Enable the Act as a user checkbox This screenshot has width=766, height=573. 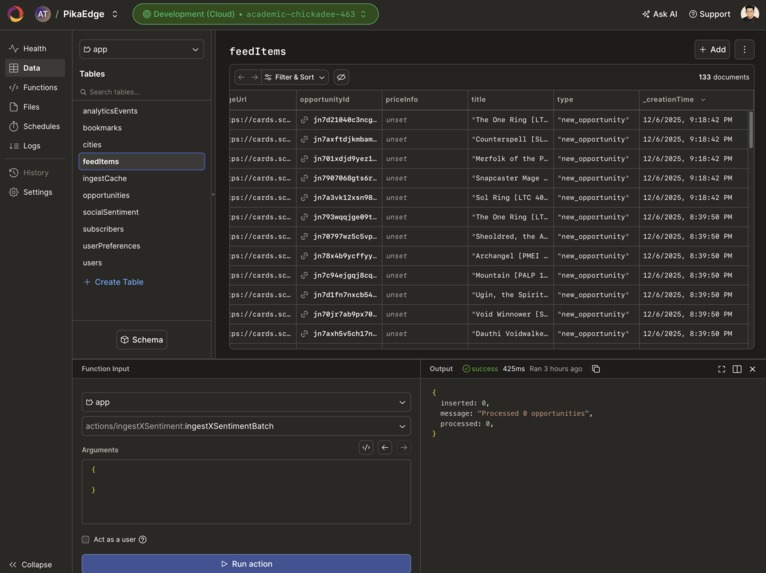point(85,539)
